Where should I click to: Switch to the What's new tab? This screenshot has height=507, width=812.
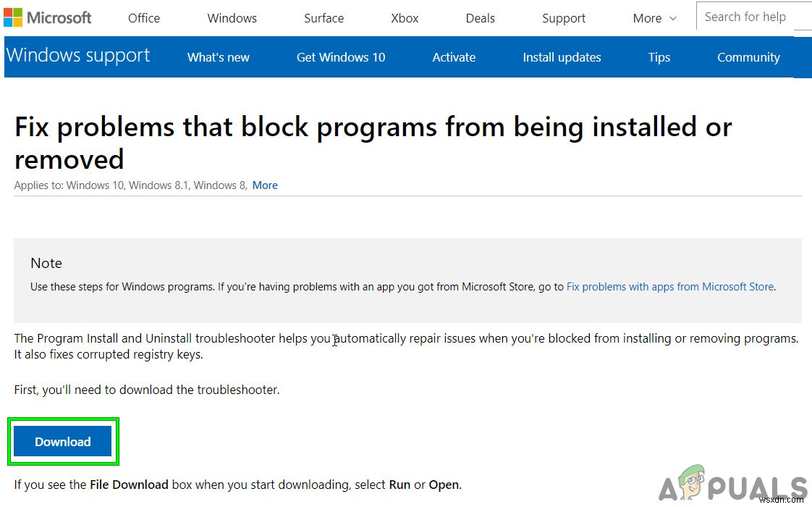tap(218, 57)
